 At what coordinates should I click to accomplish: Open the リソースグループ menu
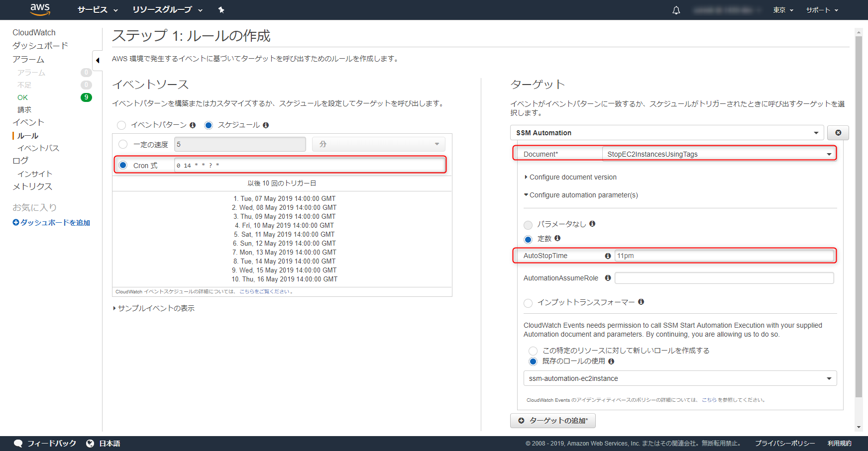pos(168,10)
